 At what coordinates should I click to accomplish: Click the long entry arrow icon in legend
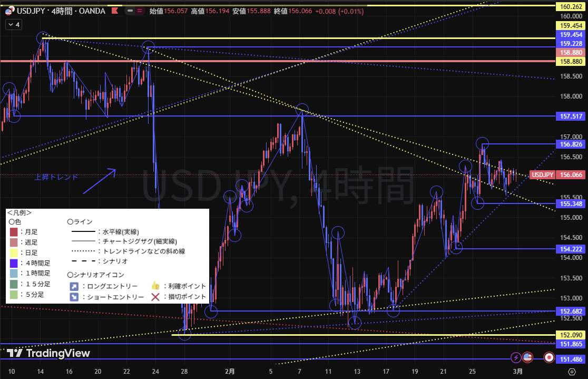point(74,286)
